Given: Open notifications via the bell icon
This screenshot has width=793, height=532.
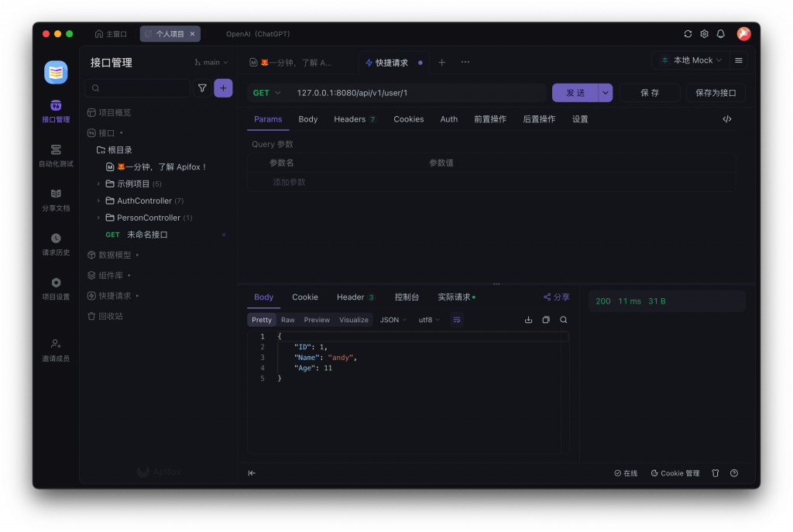Looking at the screenshot, I should point(721,34).
